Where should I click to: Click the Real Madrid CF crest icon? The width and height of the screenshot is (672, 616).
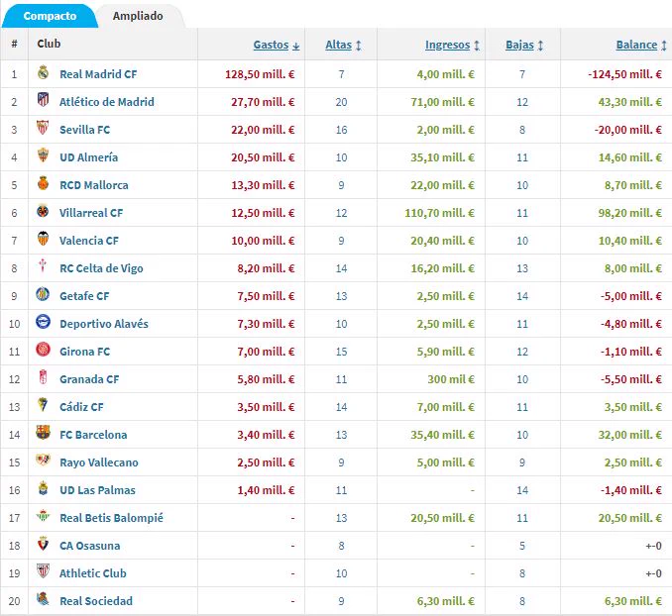pos(43,73)
